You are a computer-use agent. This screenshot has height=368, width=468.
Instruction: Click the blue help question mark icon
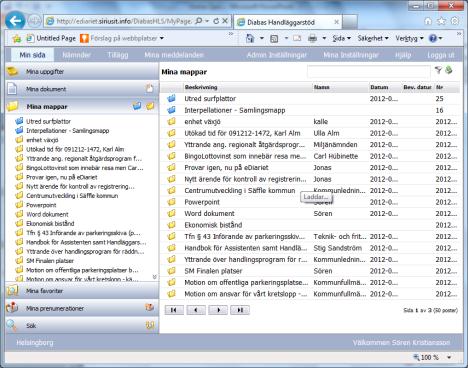pos(433,39)
